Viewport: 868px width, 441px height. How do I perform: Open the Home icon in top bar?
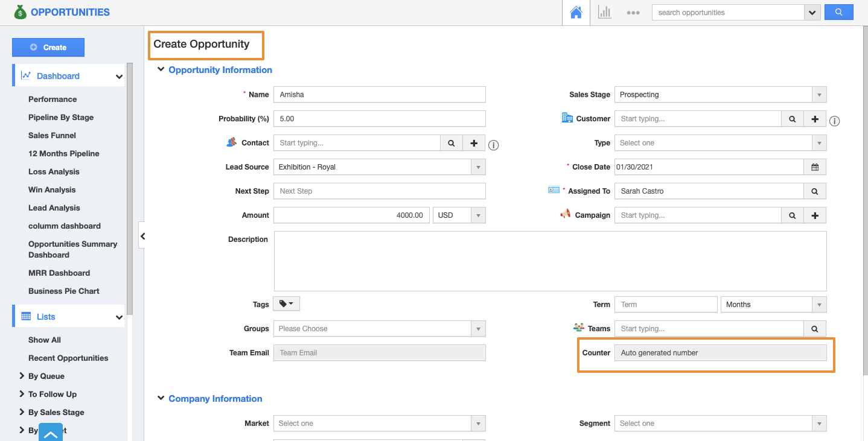576,12
